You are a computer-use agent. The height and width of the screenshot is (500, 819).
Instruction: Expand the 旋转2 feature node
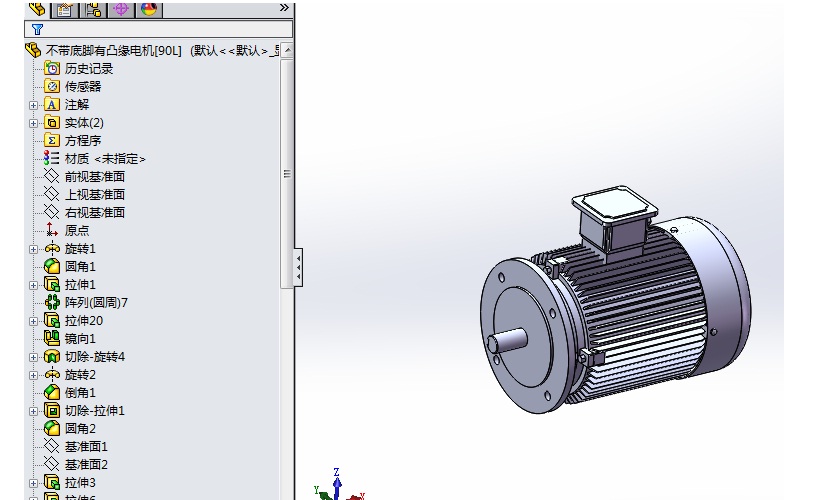(x=33, y=375)
